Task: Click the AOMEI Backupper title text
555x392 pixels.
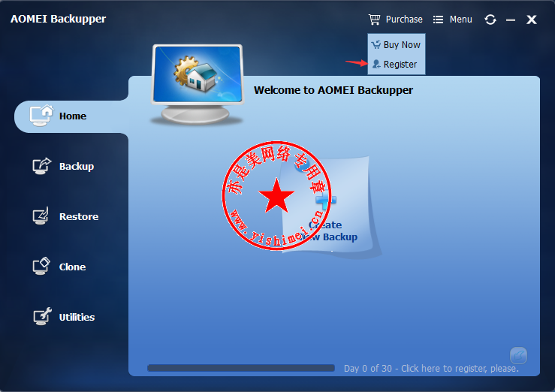Action: click(58, 19)
